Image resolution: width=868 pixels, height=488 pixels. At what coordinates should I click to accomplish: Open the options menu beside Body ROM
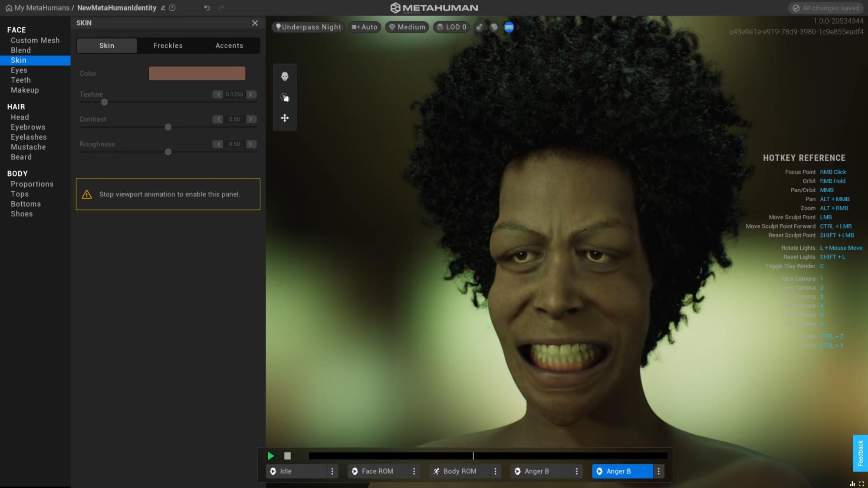pyautogui.click(x=495, y=471)
